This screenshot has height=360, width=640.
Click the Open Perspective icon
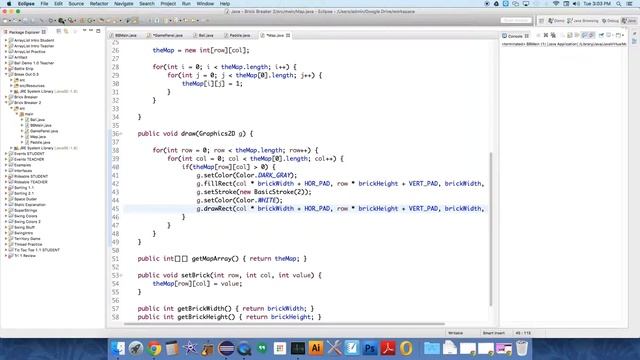pos(541,20)
